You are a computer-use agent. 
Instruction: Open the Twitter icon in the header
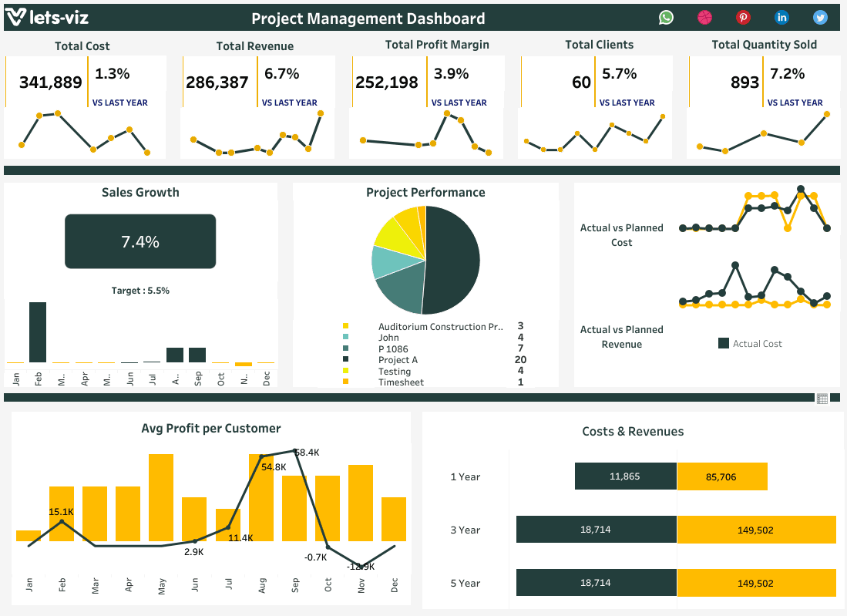pyautogui.click(x=819, y=17)
